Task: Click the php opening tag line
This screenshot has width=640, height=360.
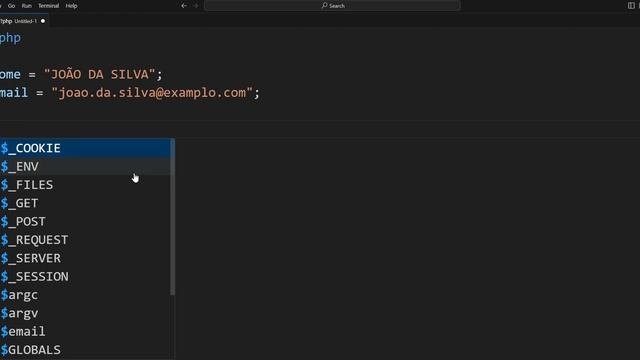Action: tap(10, 38)
